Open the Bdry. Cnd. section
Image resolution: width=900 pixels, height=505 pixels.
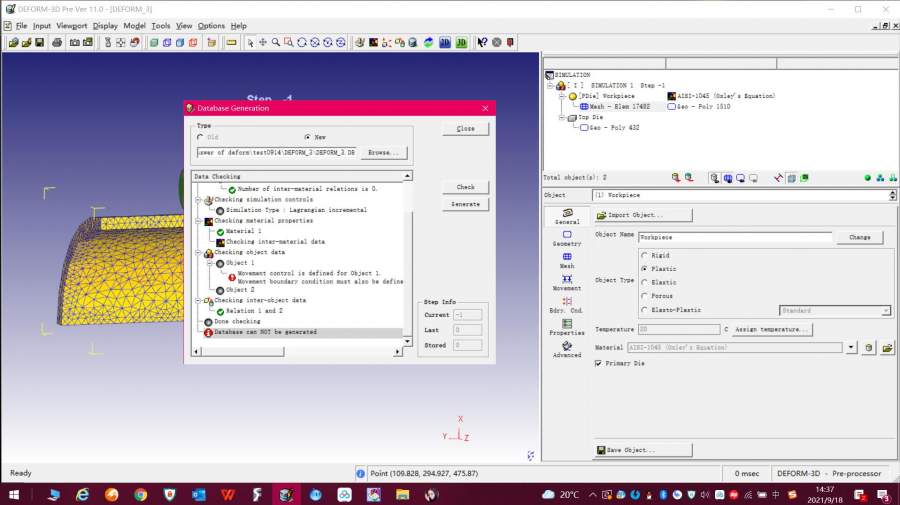point(567,305)
